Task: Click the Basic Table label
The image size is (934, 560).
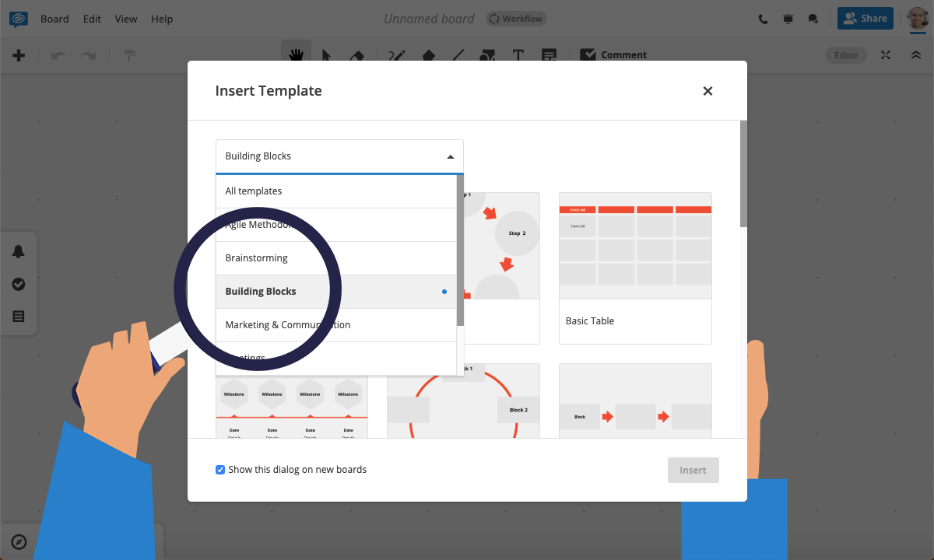Action: pos(590,321)
